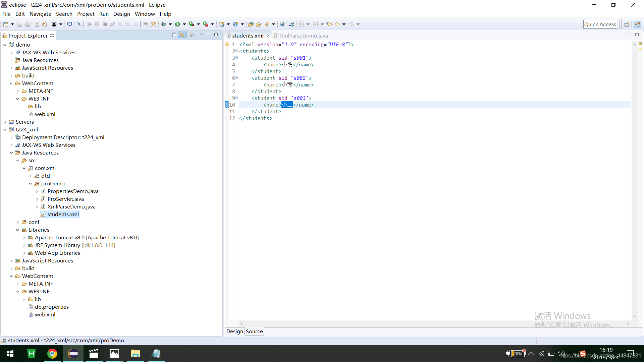Toggle fold marker on line 3 student s001
Screen dimensions: 644x362
237,58
